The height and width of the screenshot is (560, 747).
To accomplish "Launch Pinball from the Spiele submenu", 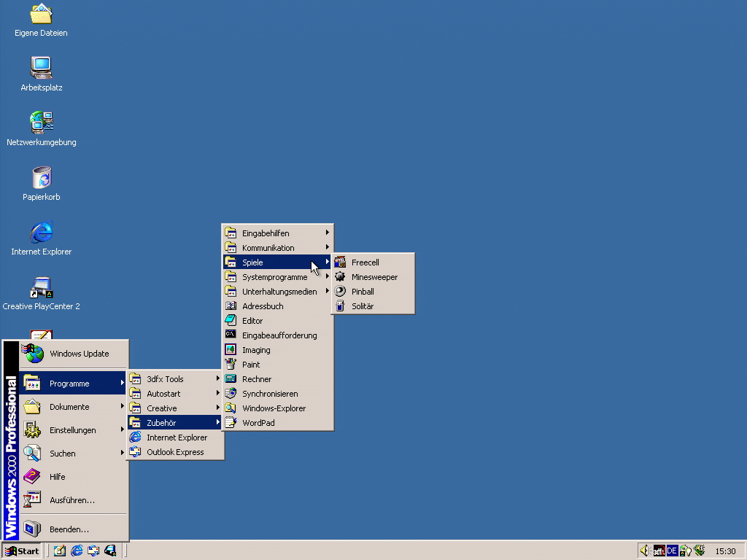I will click(x=373, y=292).
